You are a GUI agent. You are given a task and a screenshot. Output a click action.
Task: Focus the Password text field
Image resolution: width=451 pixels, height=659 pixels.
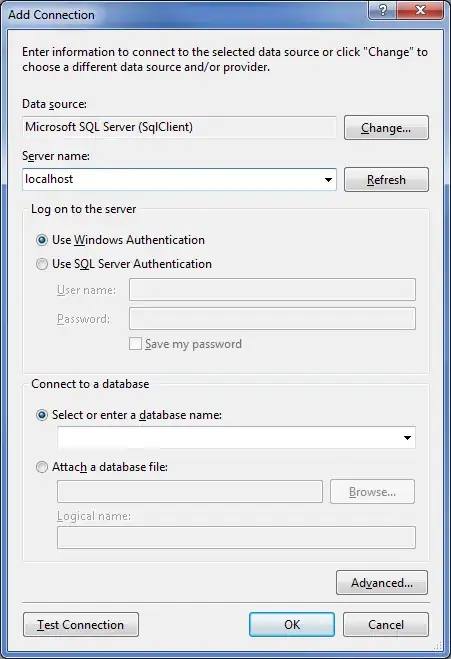[x=272, y=319]
